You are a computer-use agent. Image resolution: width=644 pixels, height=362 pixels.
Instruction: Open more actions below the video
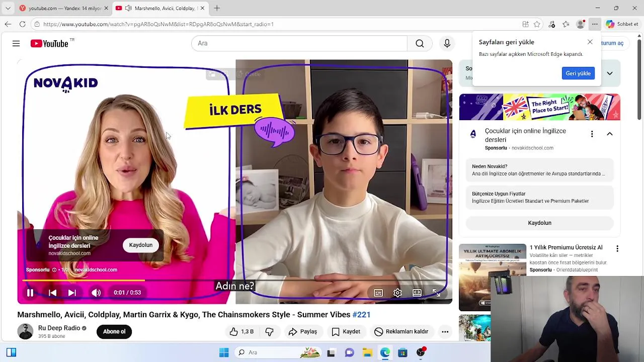point(445,332)
